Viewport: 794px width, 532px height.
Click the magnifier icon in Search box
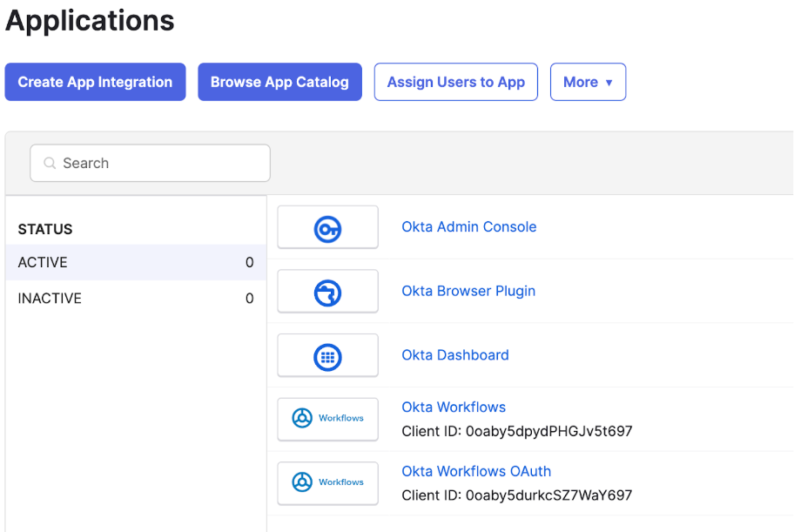click(x=49, y=163)
